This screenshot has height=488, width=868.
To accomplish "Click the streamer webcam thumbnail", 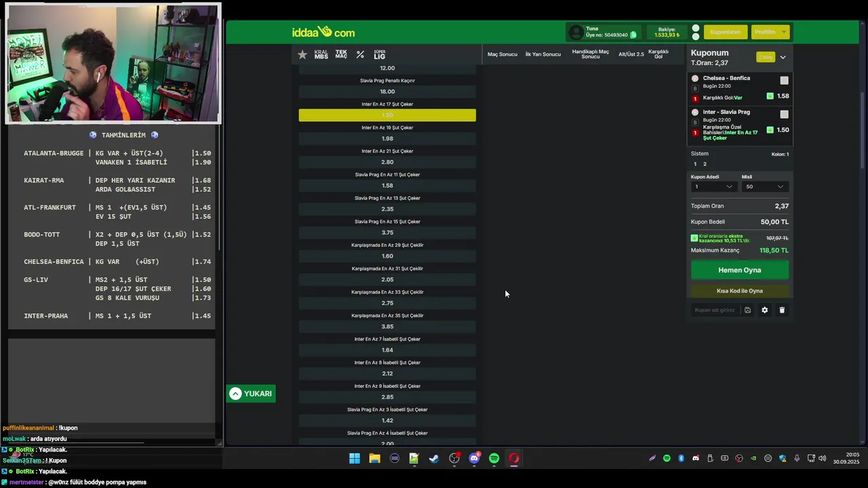I will [113, 64].
